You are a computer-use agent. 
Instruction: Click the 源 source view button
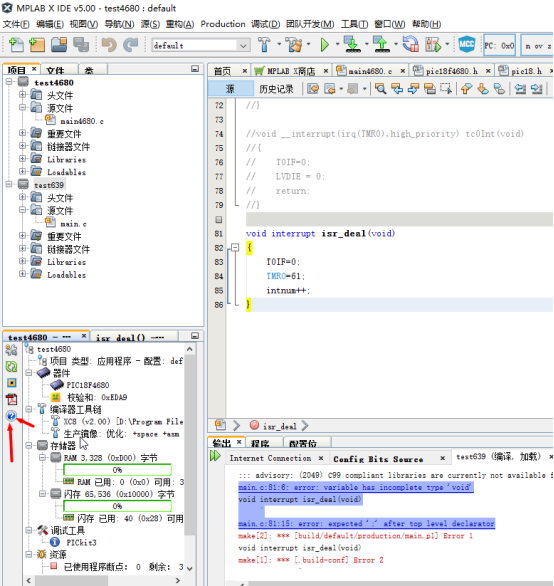pos(230,89)
